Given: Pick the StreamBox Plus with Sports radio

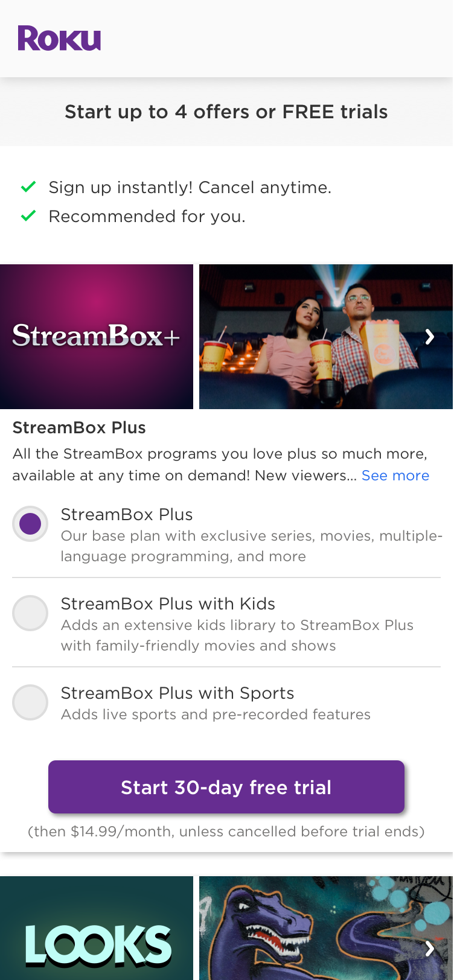Looking at the screenshot, I should pyautogui.click(x=30, y=702).
